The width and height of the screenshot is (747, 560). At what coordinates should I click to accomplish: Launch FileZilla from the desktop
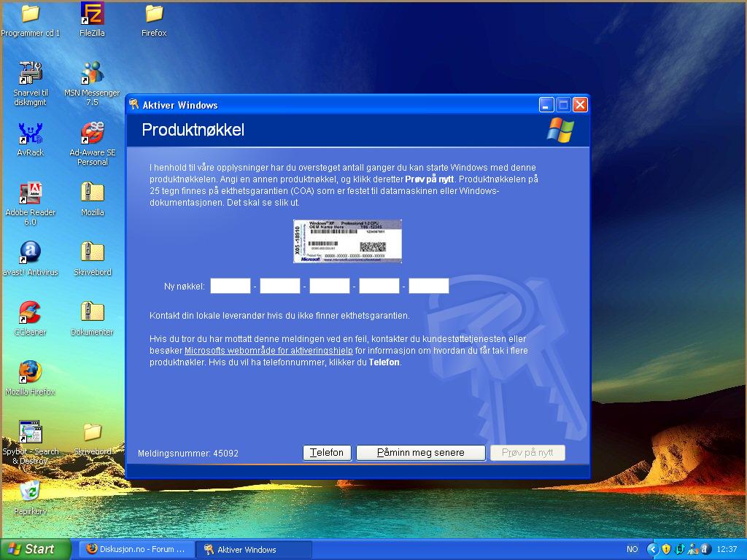coord(92,13)
